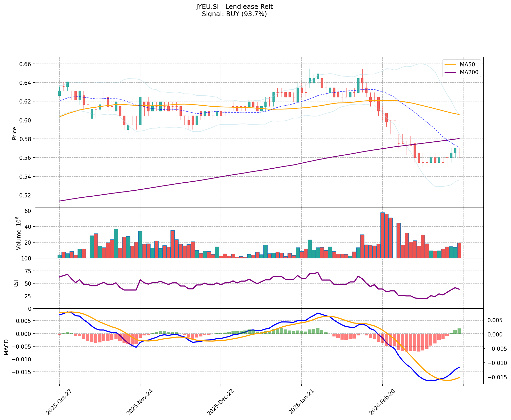Click the RSI y-axis label

pos(16,284)
